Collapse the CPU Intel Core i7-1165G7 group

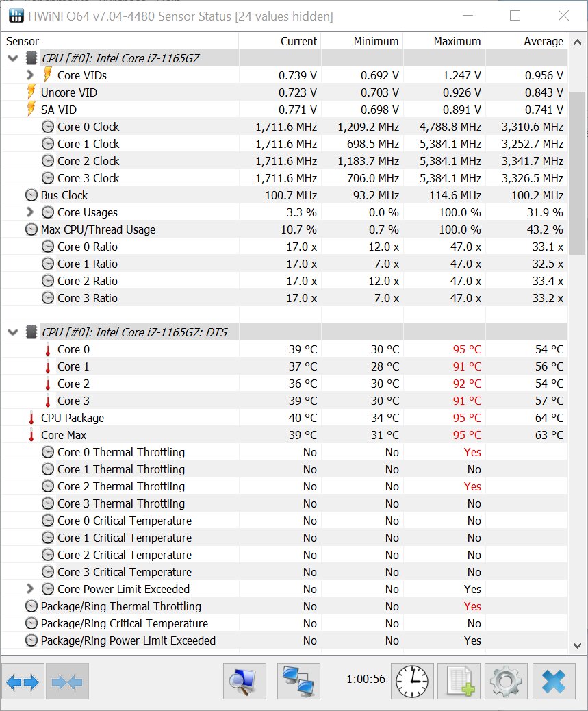coord(13,58)
